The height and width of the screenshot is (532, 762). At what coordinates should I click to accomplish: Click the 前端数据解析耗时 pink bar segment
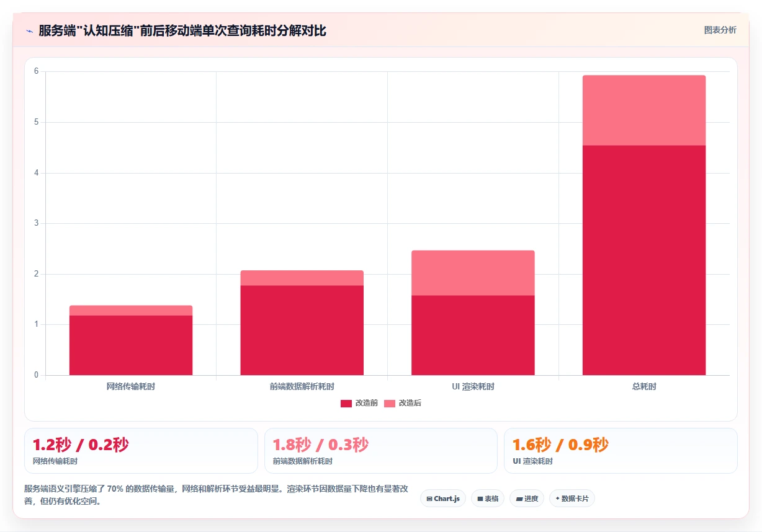point(302,278)
